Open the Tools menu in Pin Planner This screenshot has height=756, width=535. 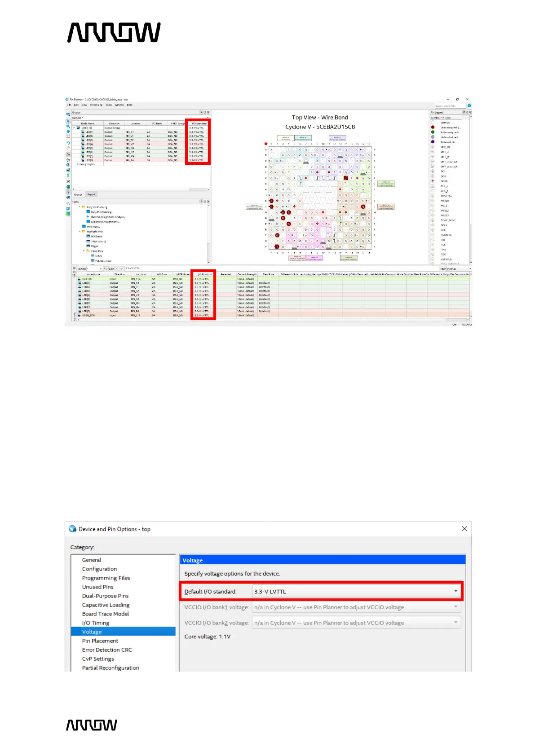point(109,105)
